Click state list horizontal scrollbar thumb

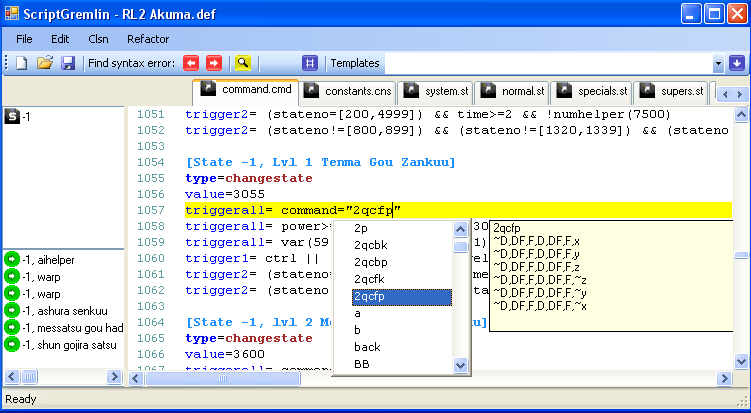click(x=29, y=377)
